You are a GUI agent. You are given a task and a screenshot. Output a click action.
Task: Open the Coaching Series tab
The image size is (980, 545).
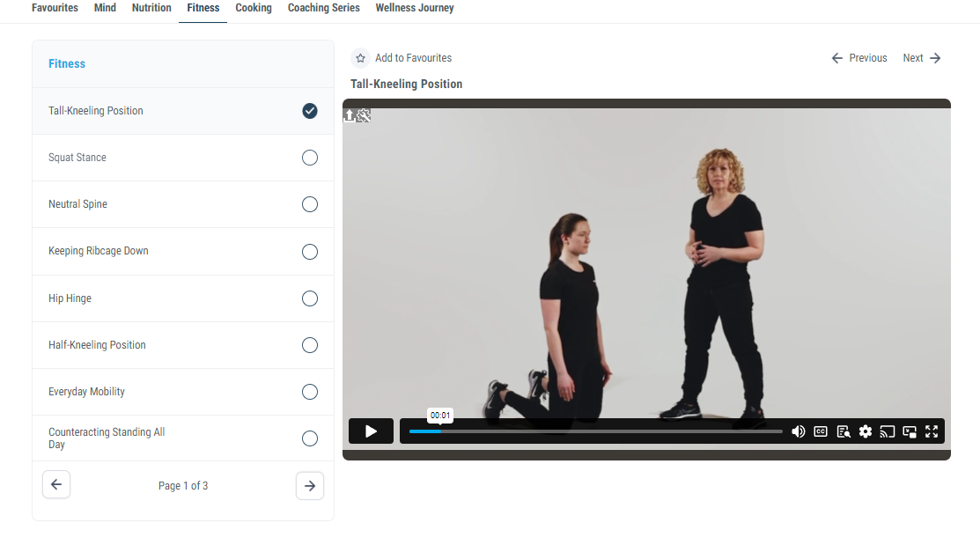point(323,8)
